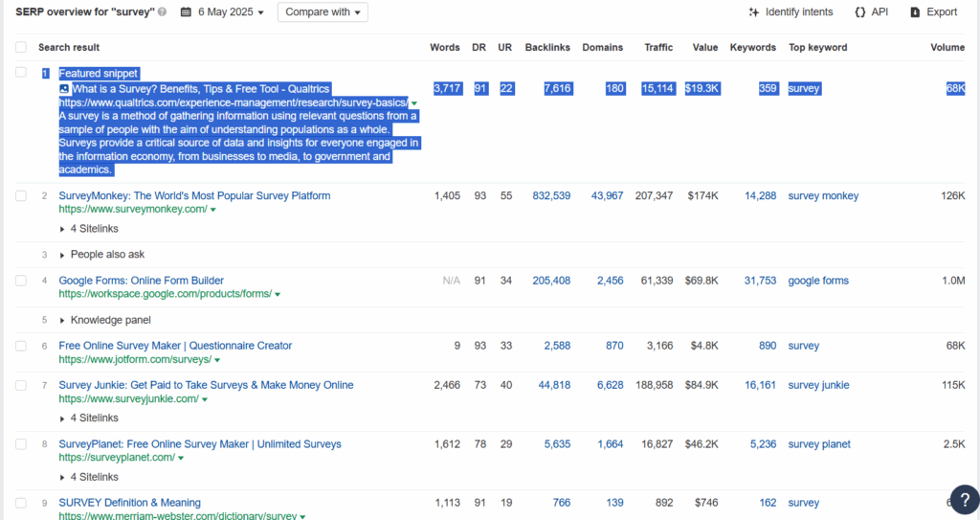This screenshot has height=520, width=980.
Task: Click the Export file icon
Action: click(915, 11)
